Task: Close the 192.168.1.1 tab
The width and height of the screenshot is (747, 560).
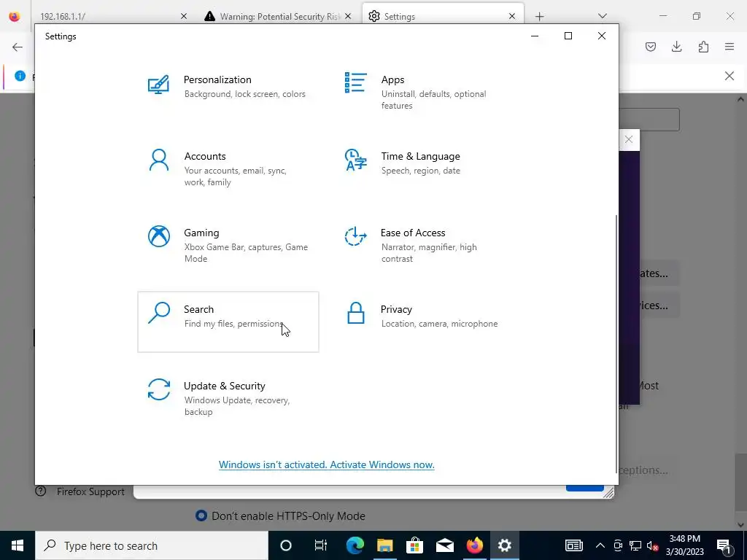Action: [184, 16]
